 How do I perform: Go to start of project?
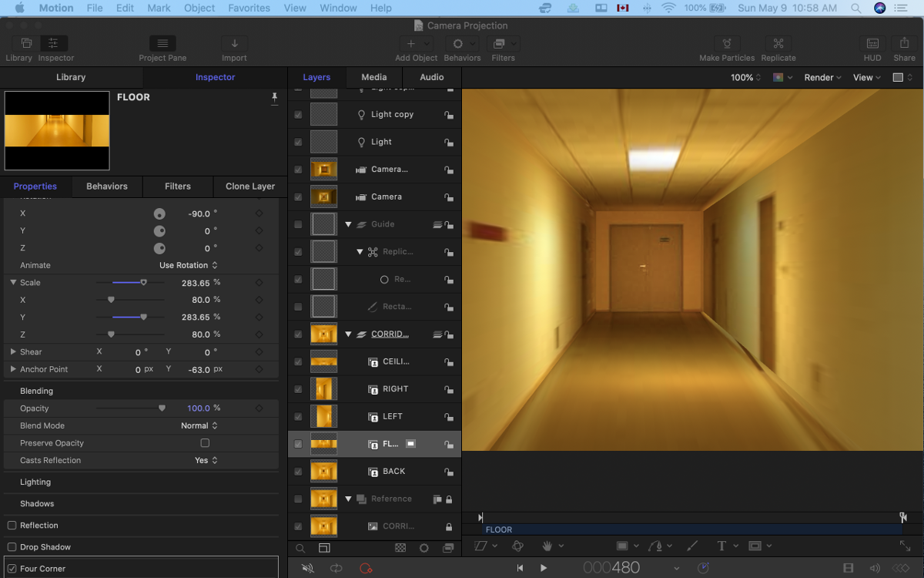(520, 568)
